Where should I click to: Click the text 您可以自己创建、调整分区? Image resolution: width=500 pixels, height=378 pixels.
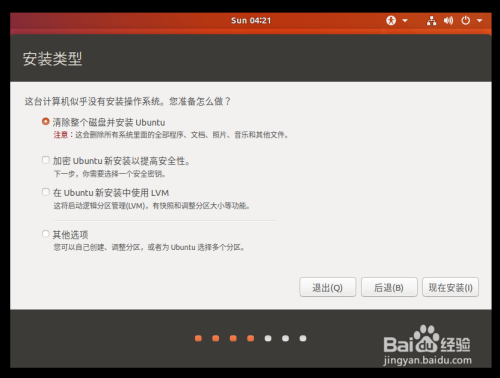tap(149, 248)
